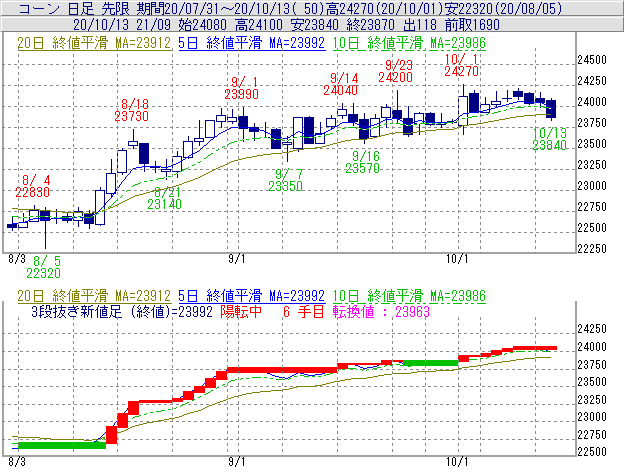Click the upper chart 22250 axis value
The image size is (624, 473).
(592, 249)
